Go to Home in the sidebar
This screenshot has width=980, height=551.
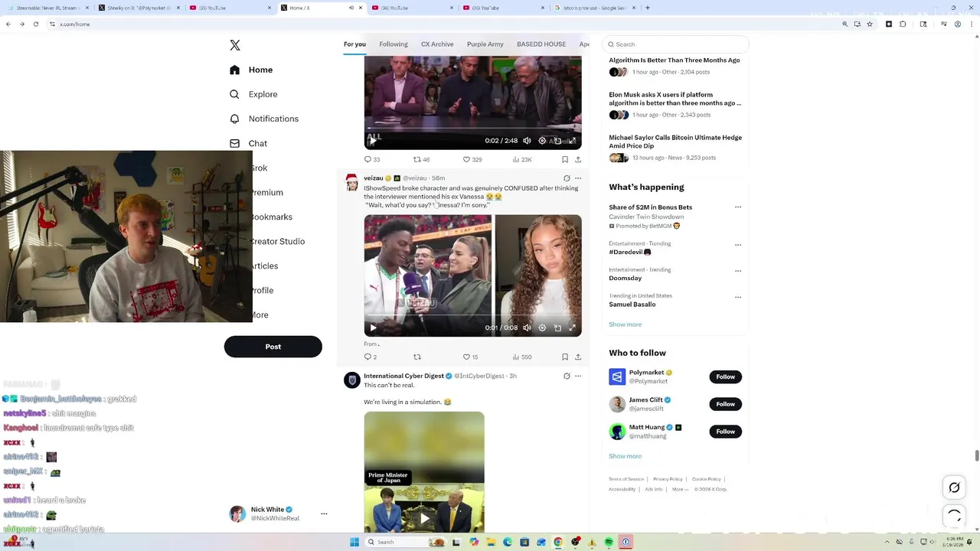pos(251,70)
